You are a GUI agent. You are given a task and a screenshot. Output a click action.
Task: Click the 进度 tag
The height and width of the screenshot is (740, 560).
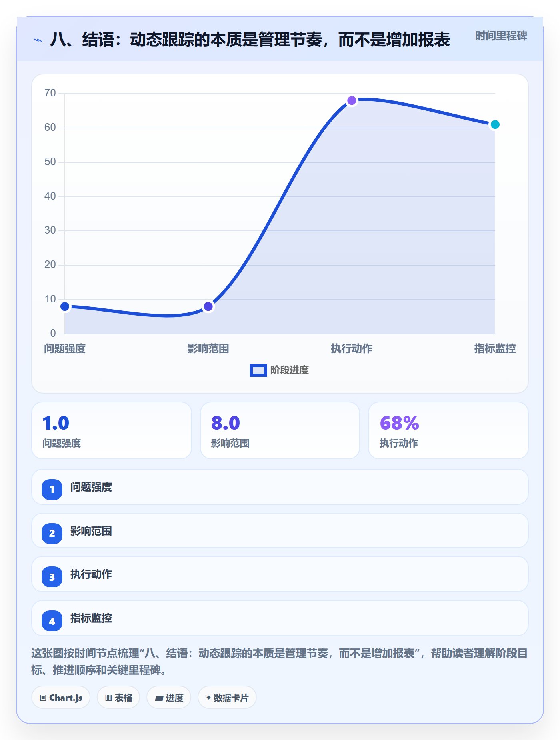(x=169, y=698)
